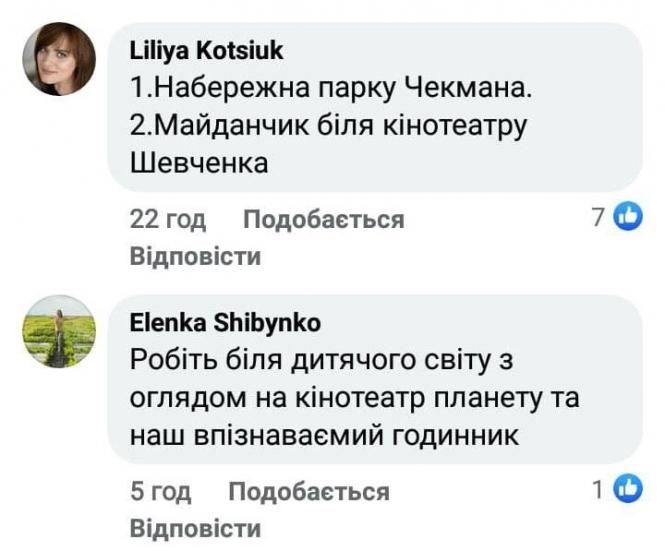View the 1 reaction count on Elenka's comment

[x=598, y=490]
